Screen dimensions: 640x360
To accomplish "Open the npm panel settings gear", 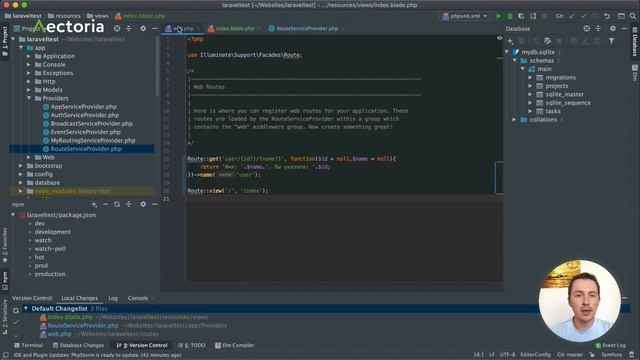I will pos(143,204).
